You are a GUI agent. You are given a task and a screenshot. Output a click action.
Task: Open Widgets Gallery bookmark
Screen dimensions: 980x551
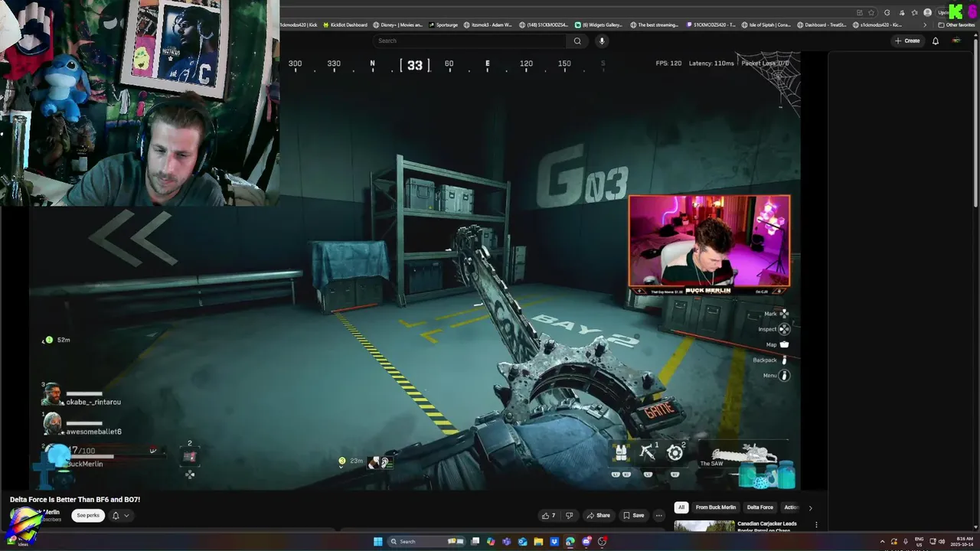coord(599,24)
